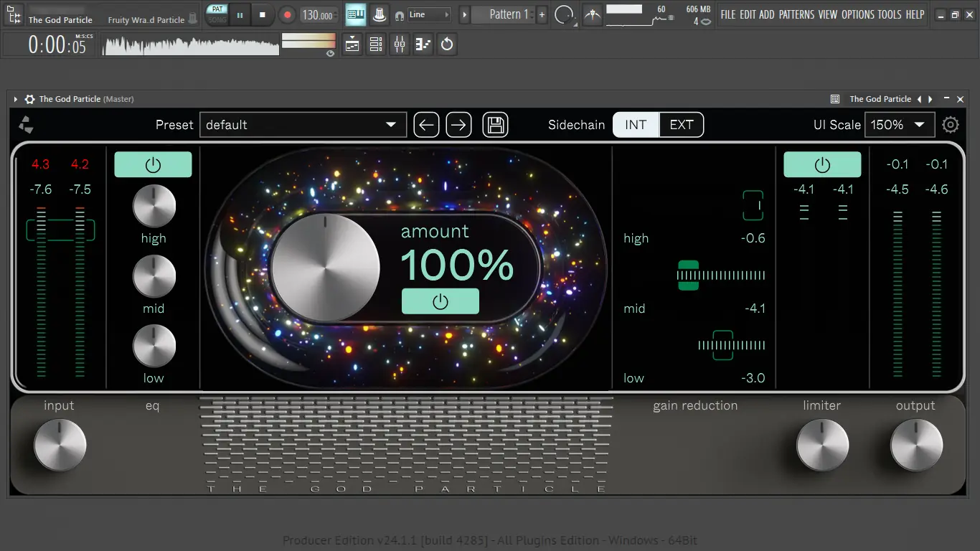This screenshot has height=551, width=980.
Task: Open the Preset dropdown showing default
Action: [x=301, y=125]
